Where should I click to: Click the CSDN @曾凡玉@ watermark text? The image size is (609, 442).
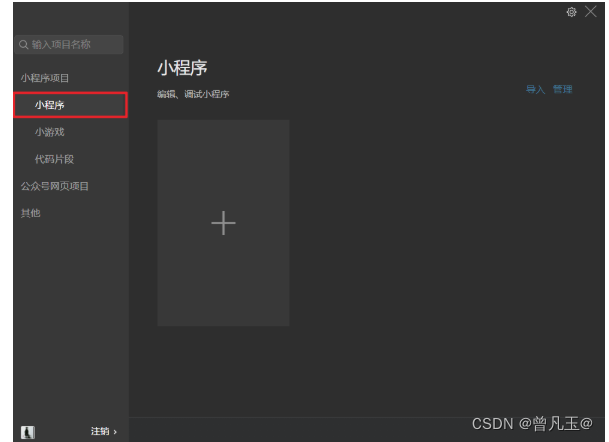(x=532, y=424)
